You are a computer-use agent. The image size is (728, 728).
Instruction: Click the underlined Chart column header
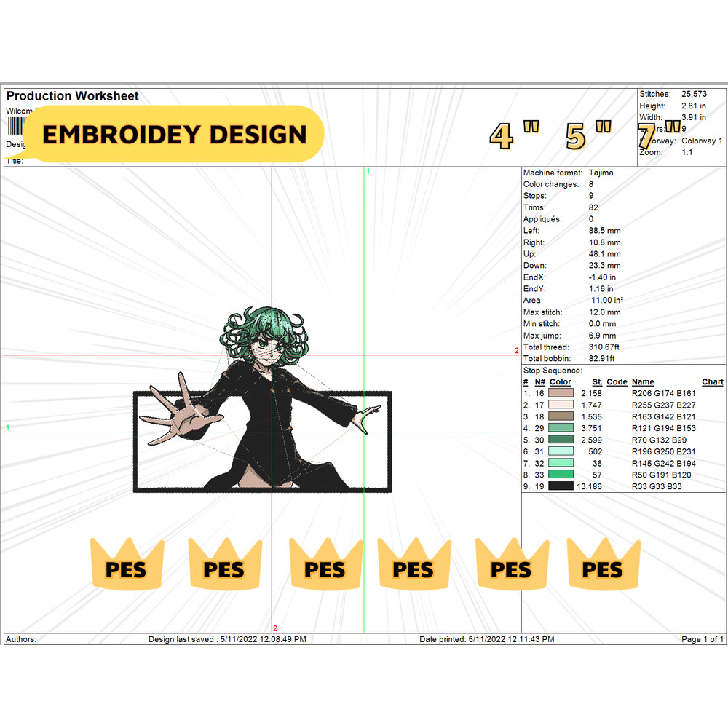pyautogui.click(x=712, y=381)
